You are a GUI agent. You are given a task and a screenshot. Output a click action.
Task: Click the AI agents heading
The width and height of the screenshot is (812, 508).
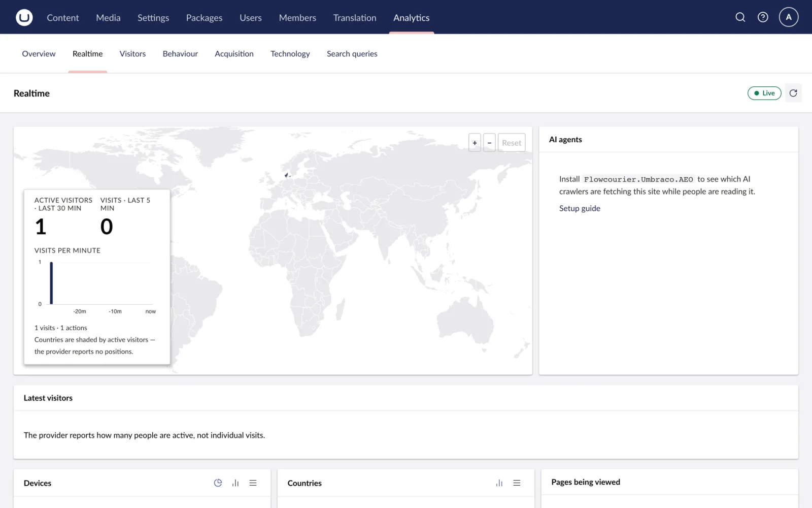click(565, 139)
